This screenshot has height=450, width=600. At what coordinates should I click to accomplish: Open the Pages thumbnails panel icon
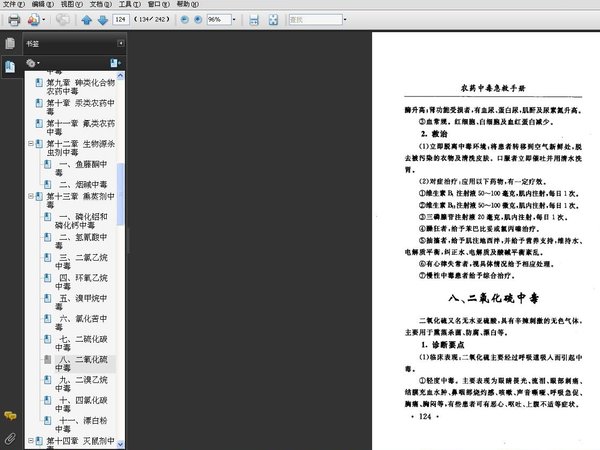[10, 43]
